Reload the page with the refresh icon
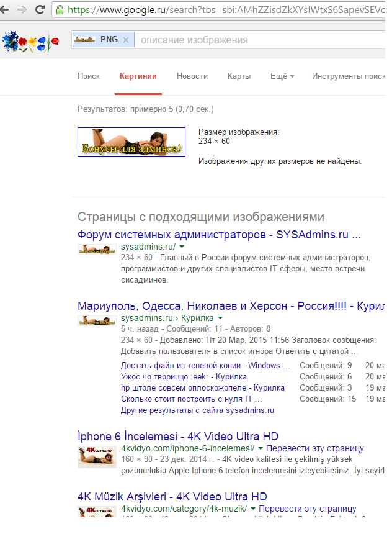 pyautogui.click(x=40, y=9)
